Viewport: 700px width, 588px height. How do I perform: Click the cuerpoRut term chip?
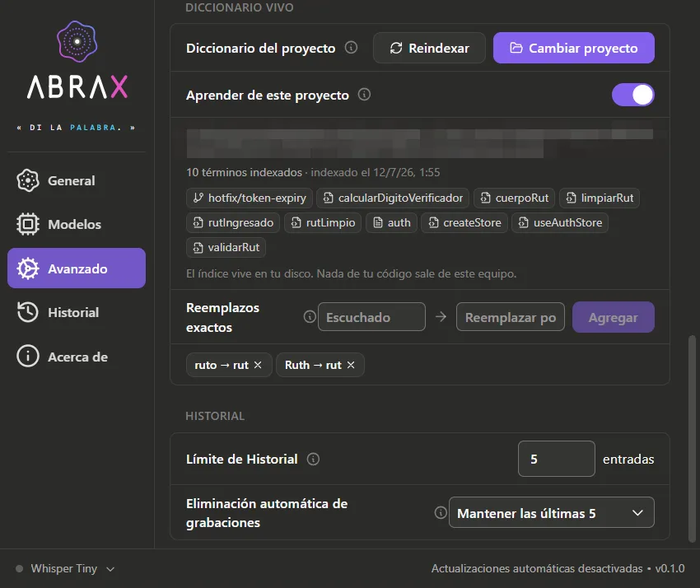coord(514,198)
